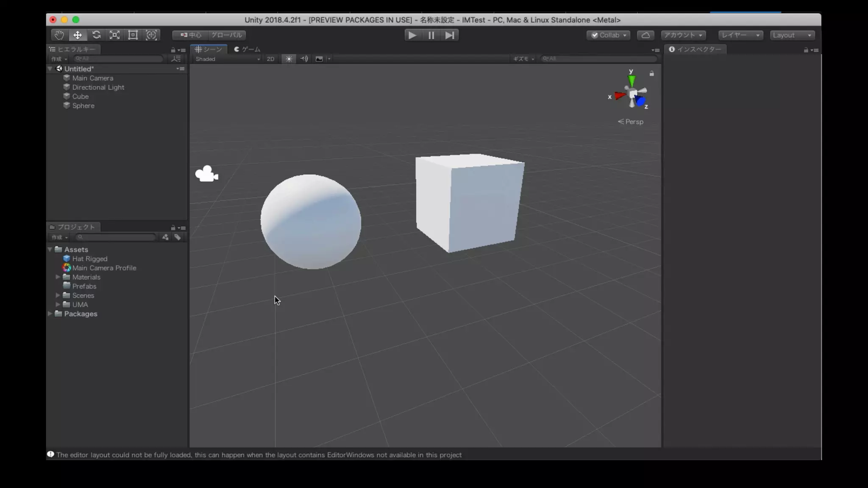Viewport: 868px width, 488px height.
Task: Open the Shaded draw mode dropdown
Action: click(x=227, y=59)
